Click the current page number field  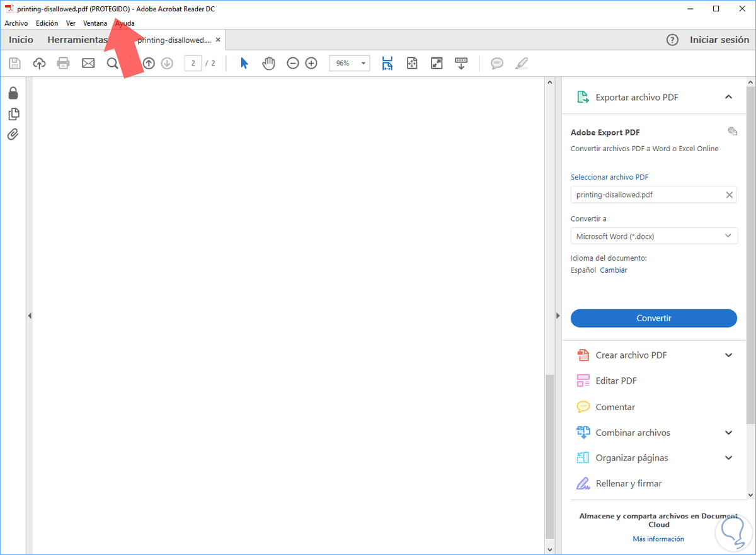pos(193,64)
